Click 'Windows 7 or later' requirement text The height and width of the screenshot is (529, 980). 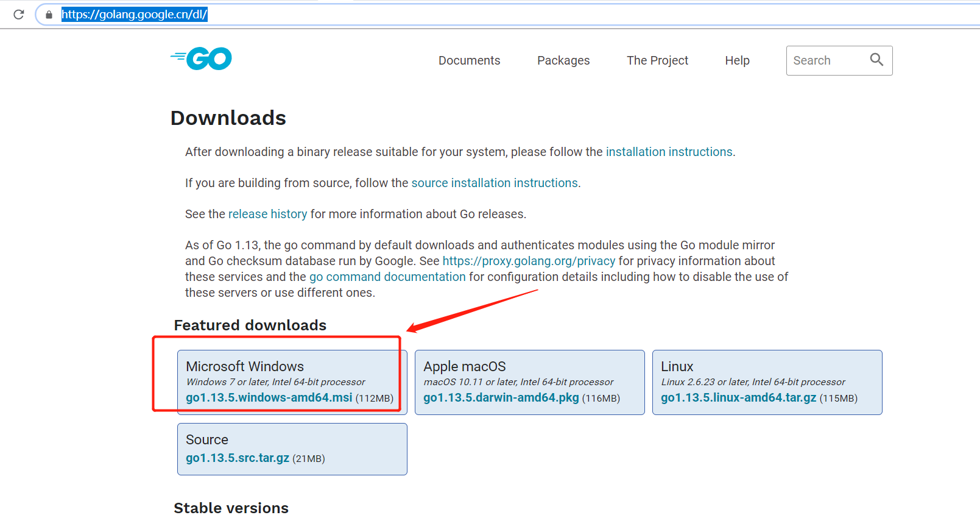point(275,382)
